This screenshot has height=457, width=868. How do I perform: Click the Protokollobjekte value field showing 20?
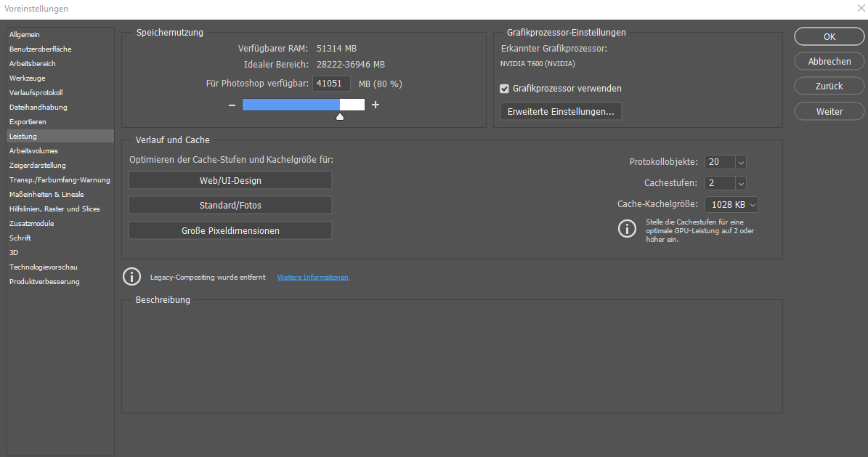click(x=720, y=162)
